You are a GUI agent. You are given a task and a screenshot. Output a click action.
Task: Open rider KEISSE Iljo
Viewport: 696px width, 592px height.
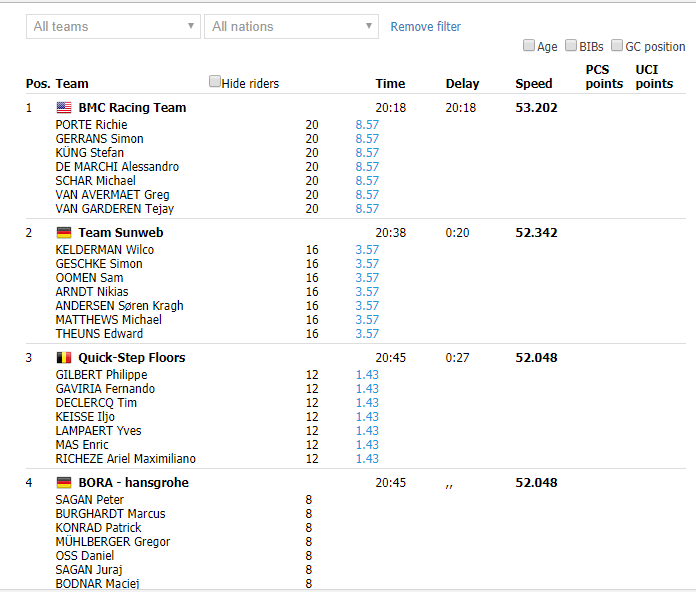(x=85, y=417)
